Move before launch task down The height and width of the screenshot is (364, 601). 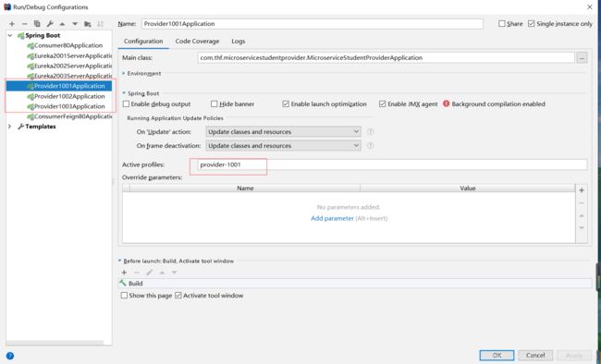click(x=175, y=273)
